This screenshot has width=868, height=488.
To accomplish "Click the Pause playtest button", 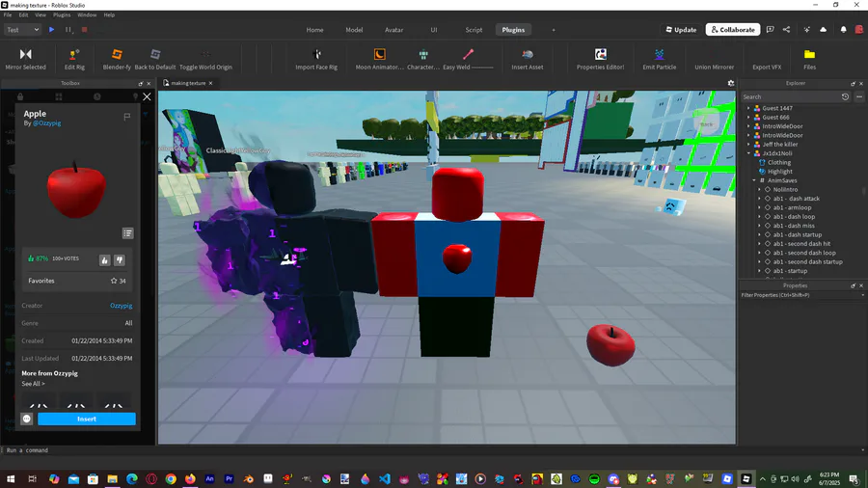I will (x=68, y=30).
